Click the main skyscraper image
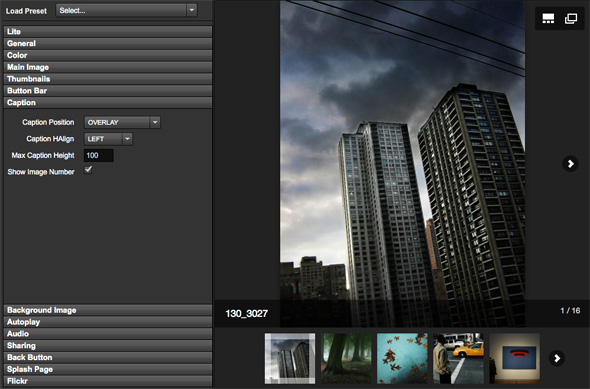Screen dimensions: 590x389 point(402,163)
